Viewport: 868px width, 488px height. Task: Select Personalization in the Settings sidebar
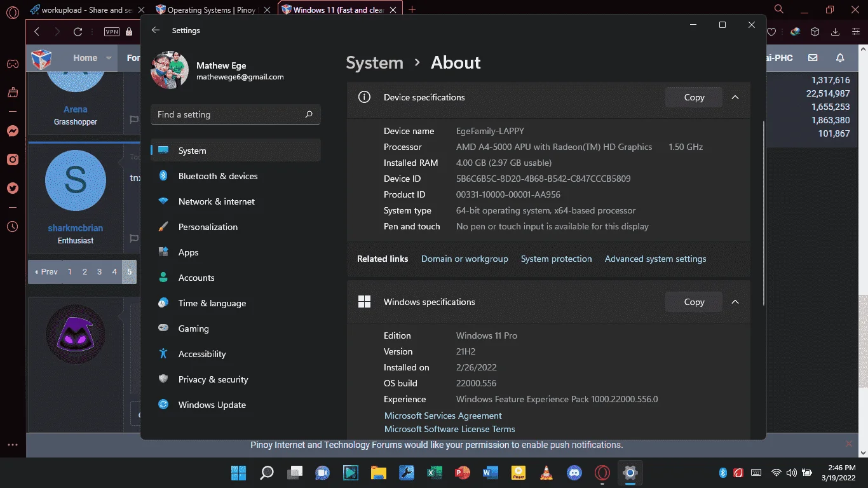(236, 227)
